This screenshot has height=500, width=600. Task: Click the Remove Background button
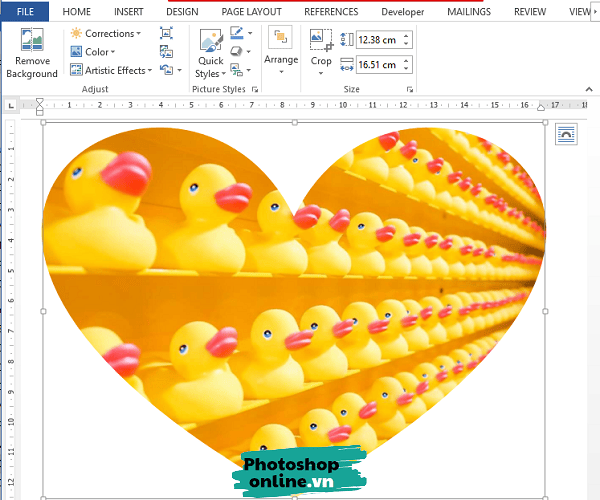pos(32,53)
